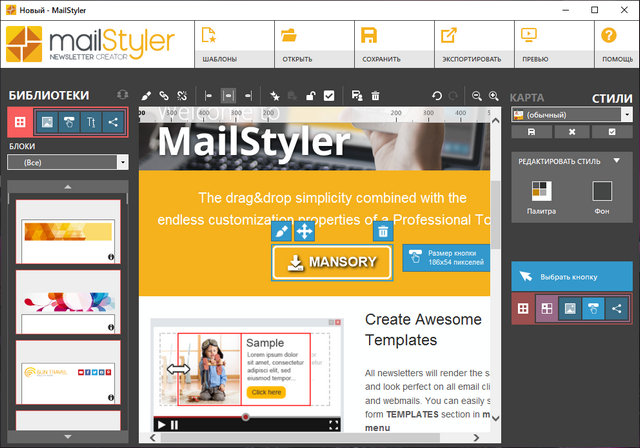Toggle the checkmark box in toolbar
Image resolution: width=640 pixels, height=448 pixels.
pos(329,96)
